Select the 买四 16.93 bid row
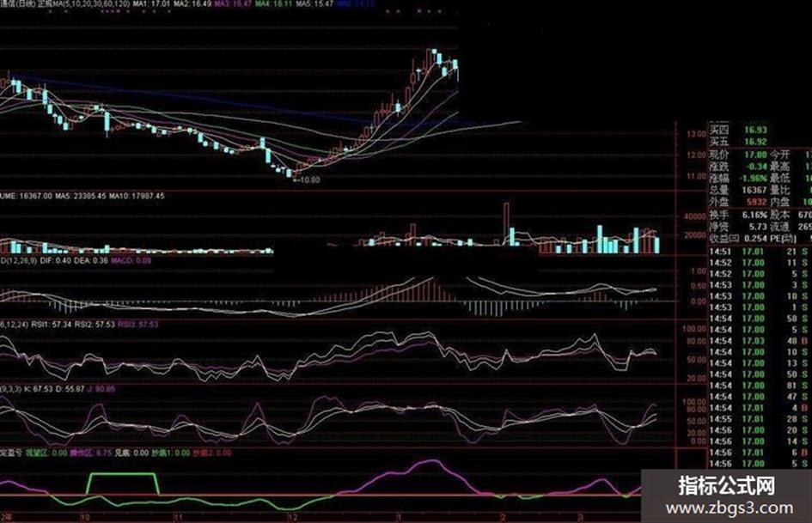The height and width of the screenshot is (523, 812). click(x=738, y=130)
